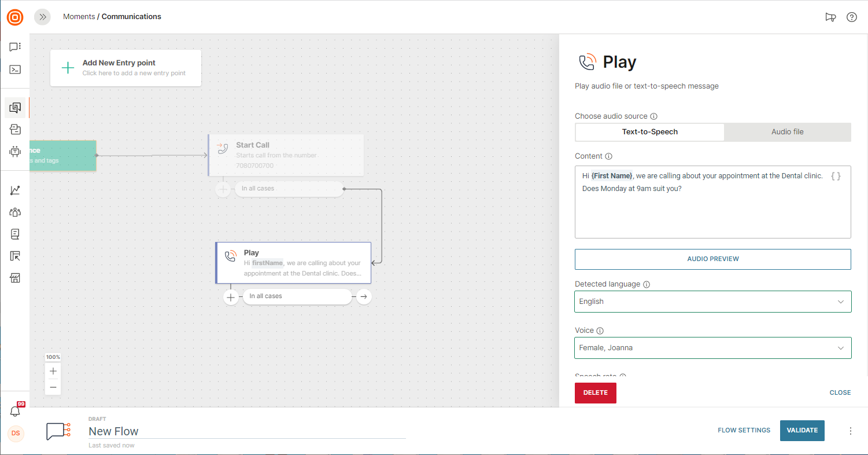
Task: Open the three-dot more options menu
Action: click(x=850, y=431)
